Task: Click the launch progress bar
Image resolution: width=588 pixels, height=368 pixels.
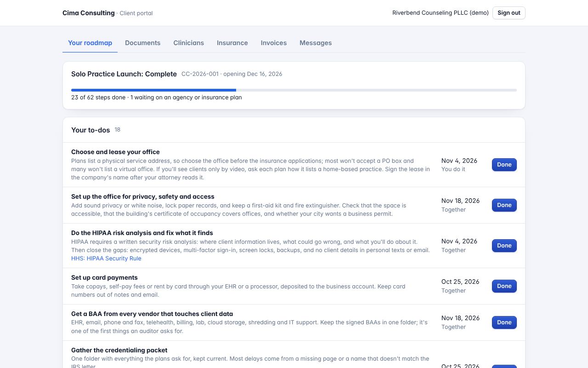Action: (294, 90)
